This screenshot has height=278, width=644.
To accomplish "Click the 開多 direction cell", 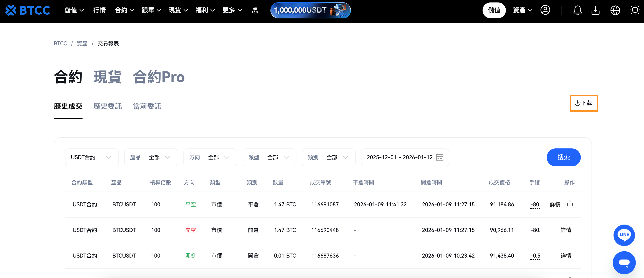I will point(191,256).
